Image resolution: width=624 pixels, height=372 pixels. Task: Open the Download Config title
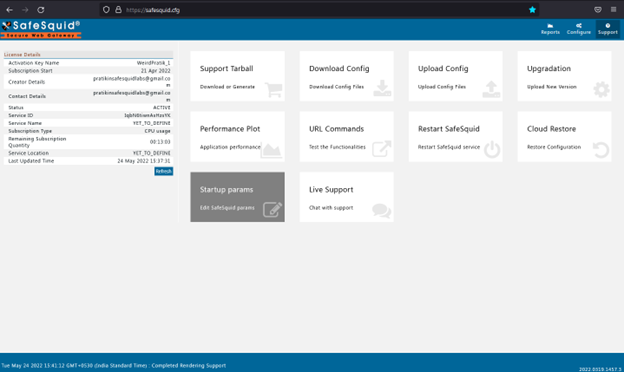339,68
